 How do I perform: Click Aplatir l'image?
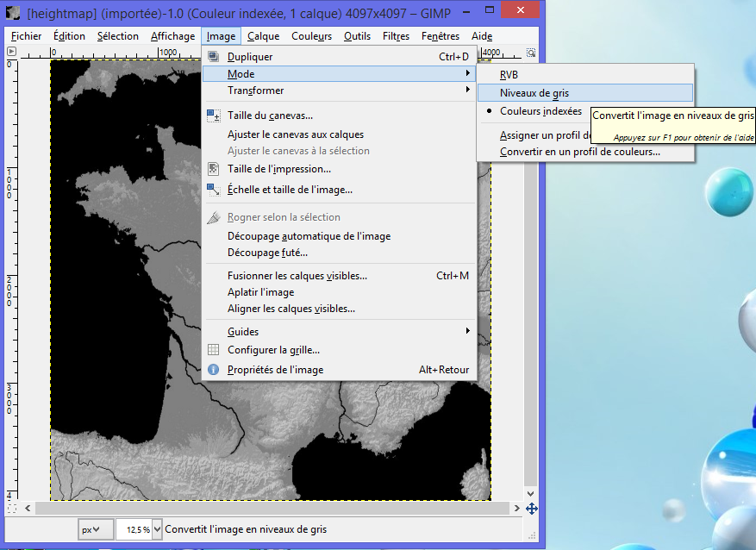[260, 292]
